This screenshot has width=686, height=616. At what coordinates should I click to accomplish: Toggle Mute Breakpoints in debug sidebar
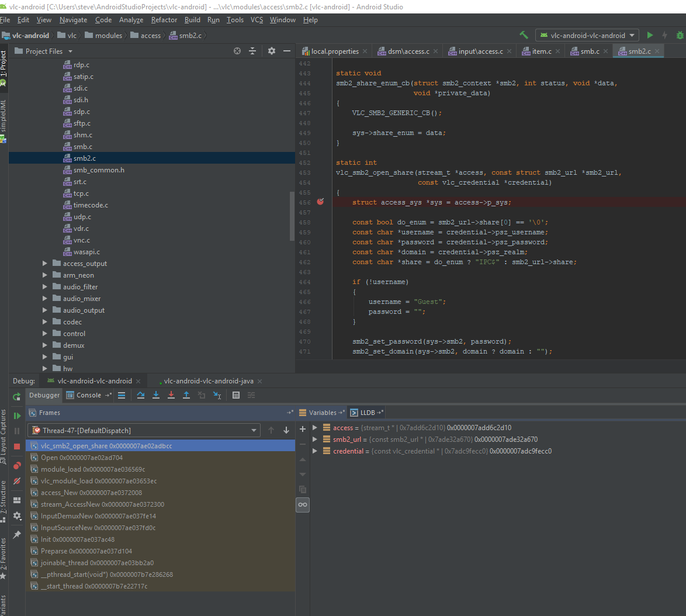(17, 481)
